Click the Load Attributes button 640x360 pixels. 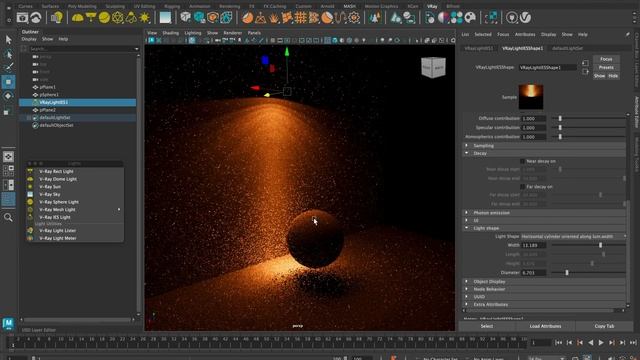click(545, 326)
